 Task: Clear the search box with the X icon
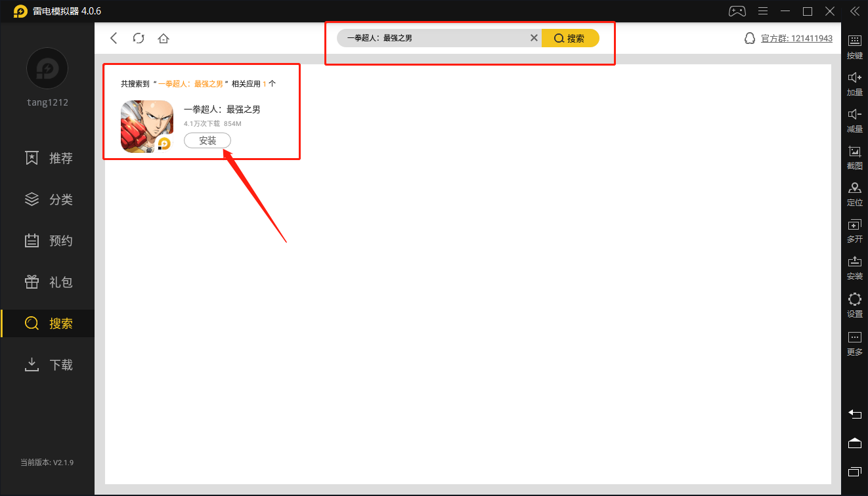pyautogui.click(x=534, y=38)
